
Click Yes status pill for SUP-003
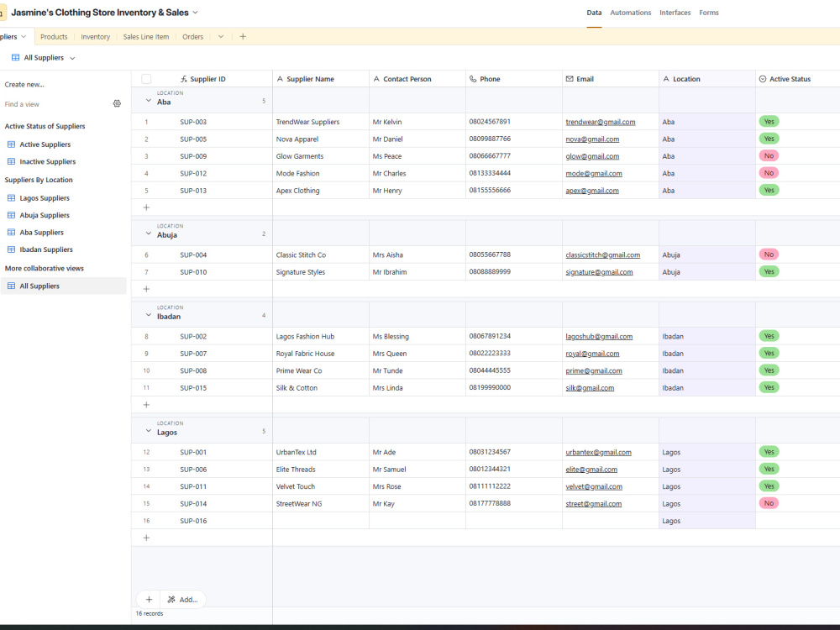769,122
